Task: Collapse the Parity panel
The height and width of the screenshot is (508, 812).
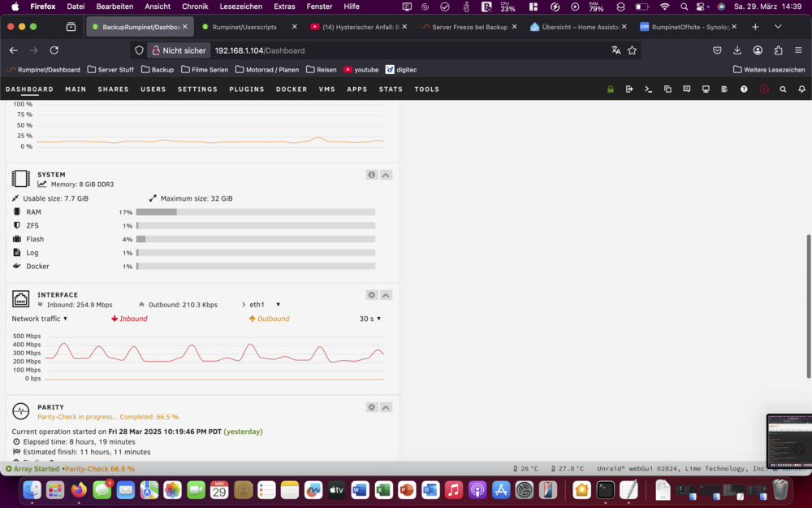Action: click(x=386, y=407)
